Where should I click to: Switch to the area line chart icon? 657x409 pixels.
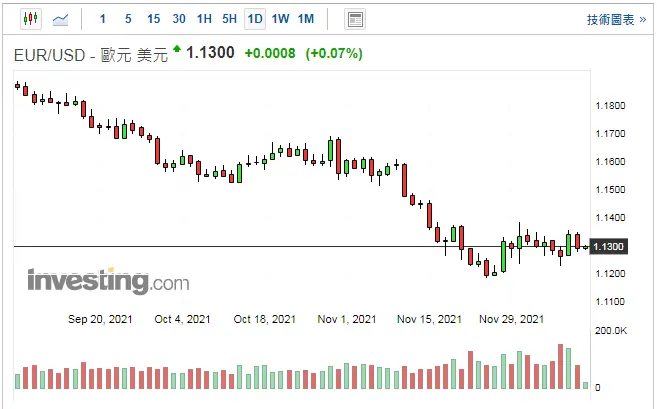pyautogui.click(x=61, y=19)
